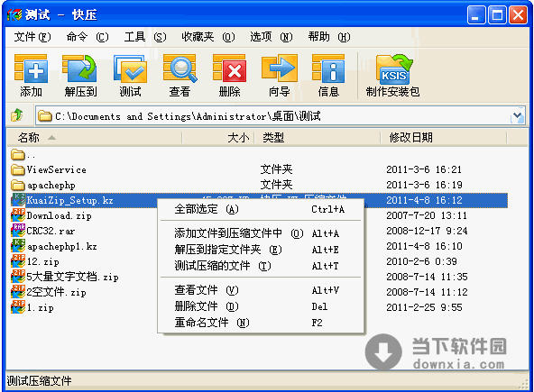Click the date 2011-2-25 9:55
Viewport: 534px width, 392px height.
424,307
